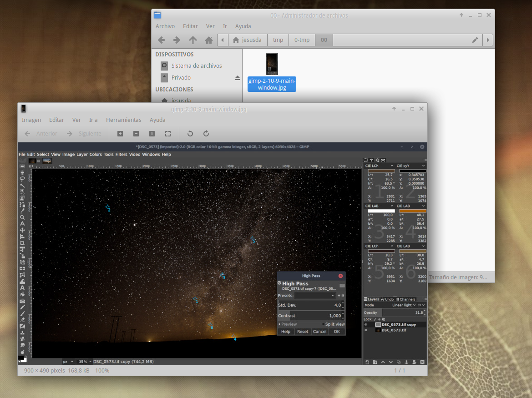532x398 pixels.
Task: Fit image to window icon
Action: point(168,134)
